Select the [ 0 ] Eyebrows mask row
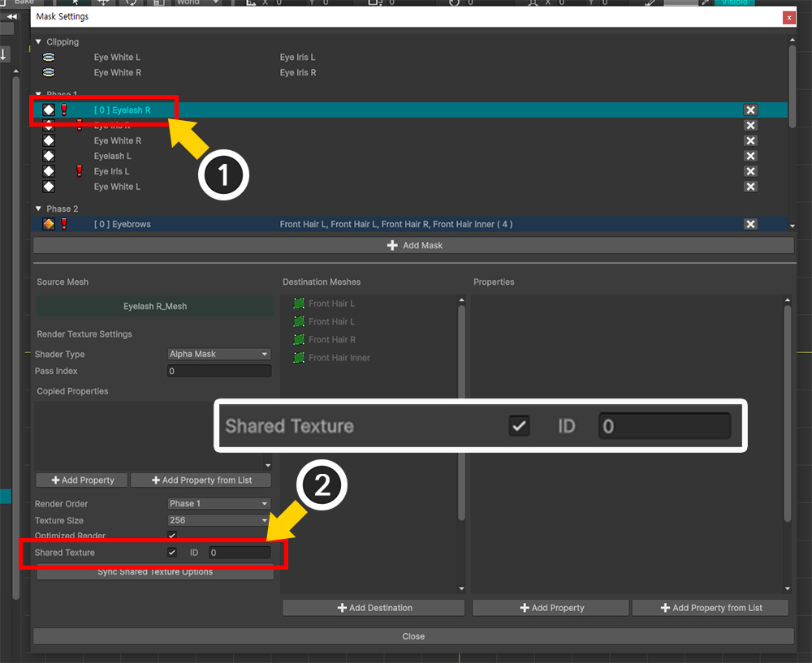 tap(409, 224)
